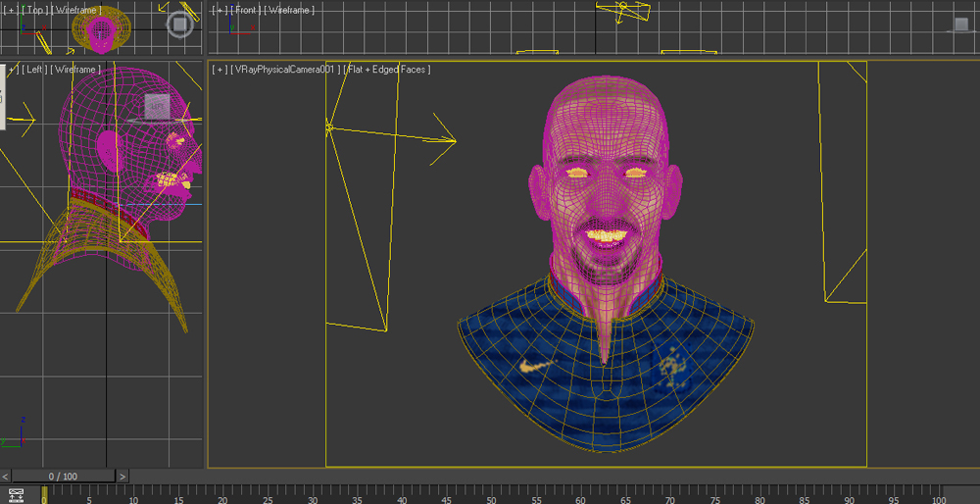Image resolution: width=980 pixels, height=504 pixels.
Task: Click the LEFT face of the Left viewport ViewCube
Action: pyautogui.click(x=156, y=106)
